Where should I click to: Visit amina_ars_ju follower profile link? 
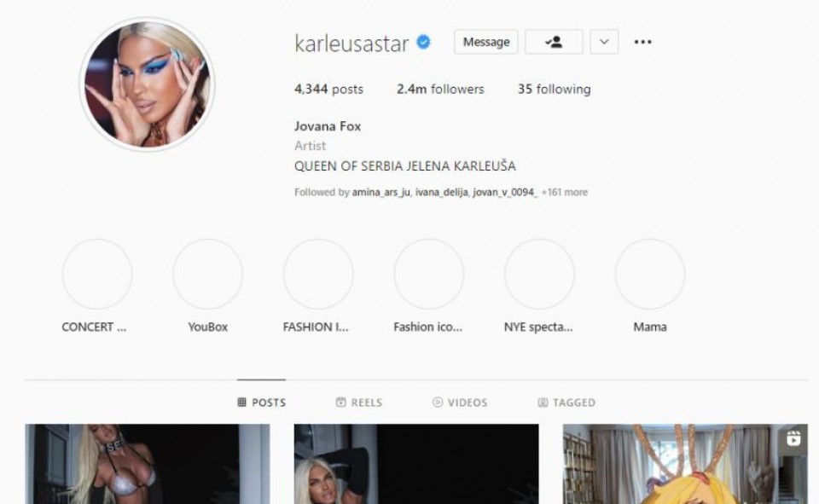pyautogui.click(x=380, y=192)
